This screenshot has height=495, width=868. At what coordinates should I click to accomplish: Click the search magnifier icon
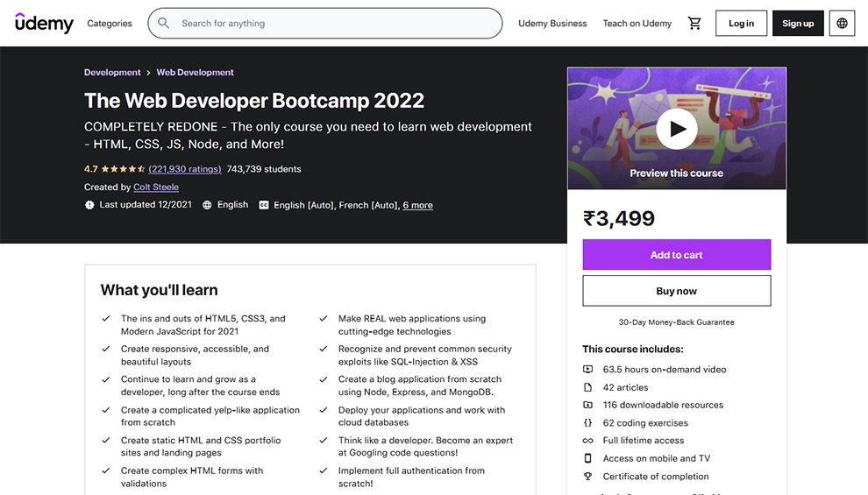pos(164,24)
